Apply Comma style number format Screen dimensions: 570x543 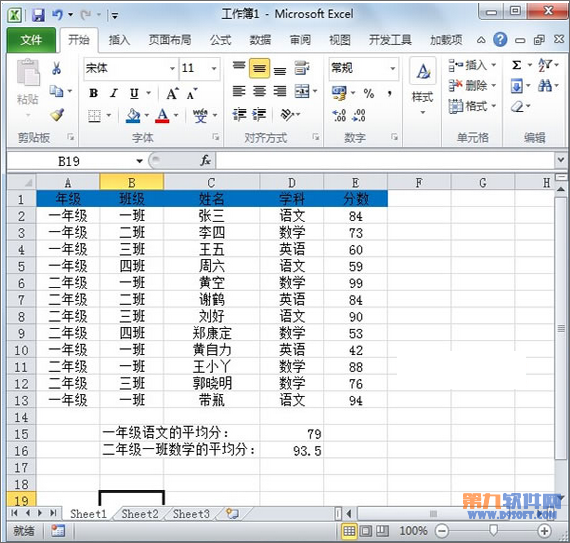pos(389,93)
